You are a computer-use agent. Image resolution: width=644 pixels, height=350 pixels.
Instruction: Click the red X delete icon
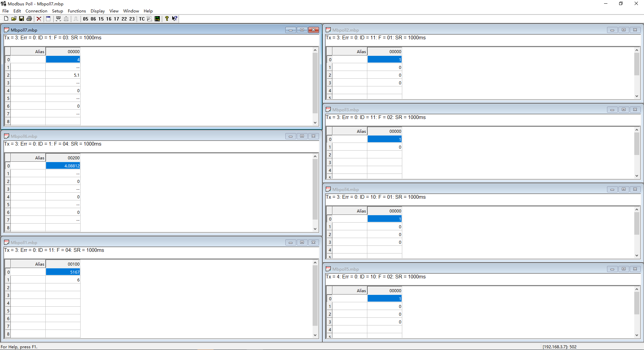click(x=39, y=19)
